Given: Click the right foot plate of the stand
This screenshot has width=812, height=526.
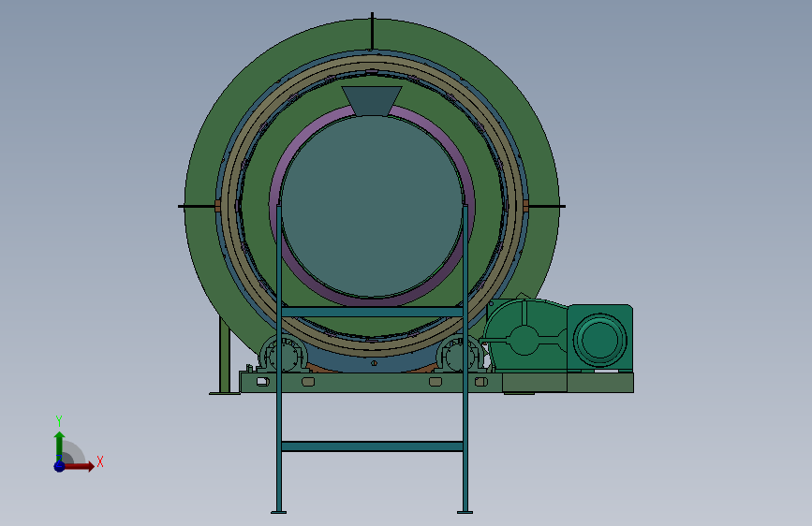Looking at the screenshot, I should [465, 513].
